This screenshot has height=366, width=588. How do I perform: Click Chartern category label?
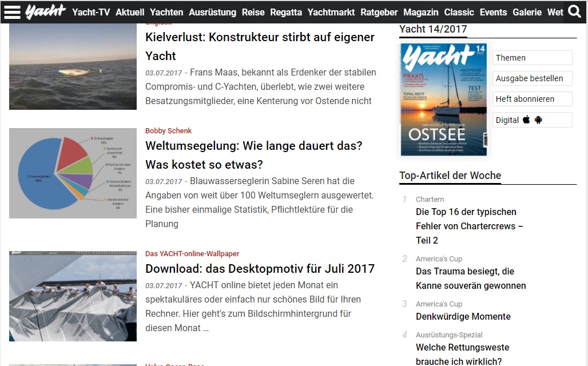pyautogui.click(x=430, y=199)
